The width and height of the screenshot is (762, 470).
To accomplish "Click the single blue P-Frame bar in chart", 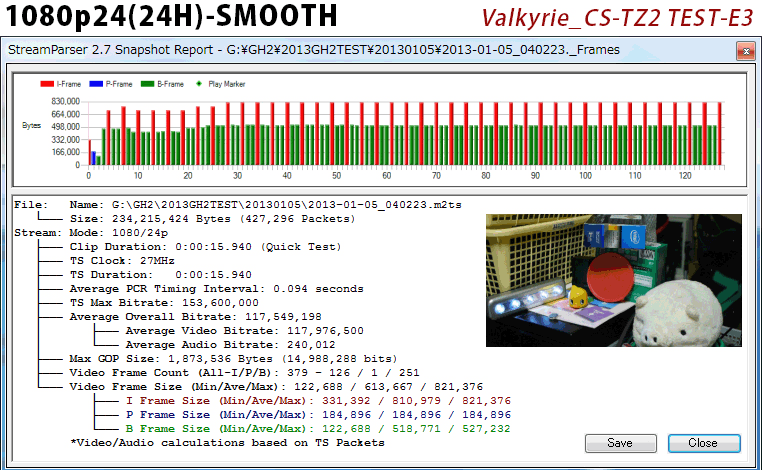I will click(x=93, y=158).
